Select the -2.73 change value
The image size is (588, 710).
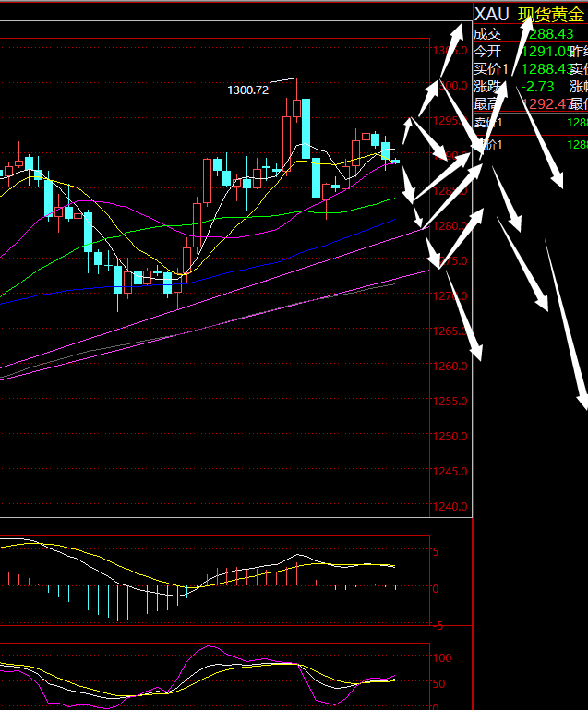pos(538,87)
